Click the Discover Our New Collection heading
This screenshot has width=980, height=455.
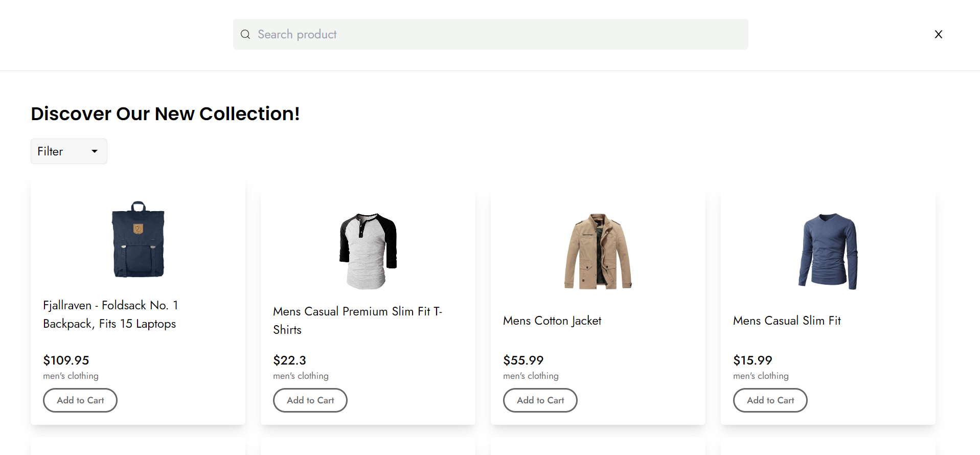165,113
